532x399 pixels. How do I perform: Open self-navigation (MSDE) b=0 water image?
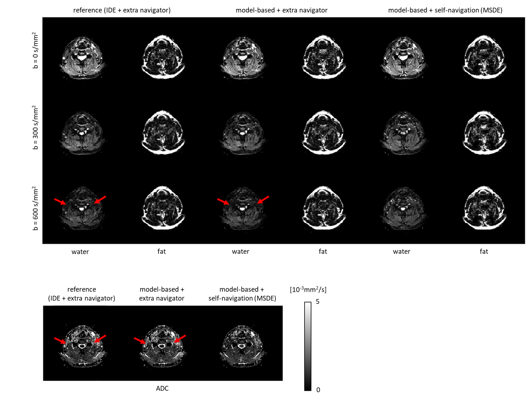tap(404, 57)
